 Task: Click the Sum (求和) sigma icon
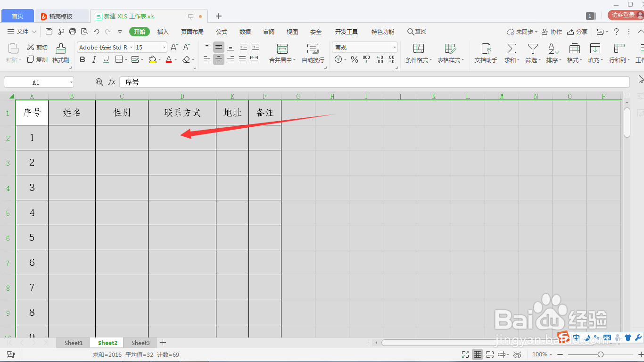coord(511,49)
